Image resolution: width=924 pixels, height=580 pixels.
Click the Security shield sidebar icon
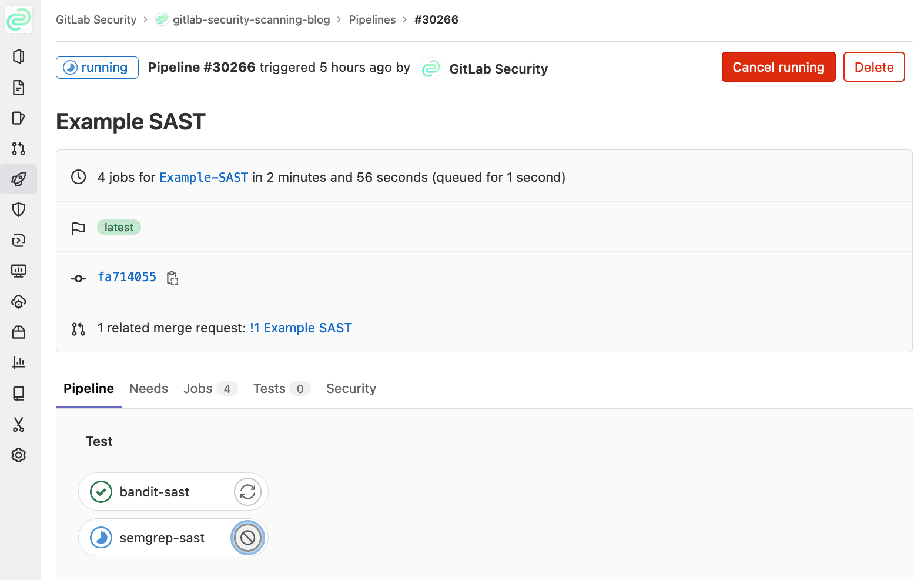19,210
